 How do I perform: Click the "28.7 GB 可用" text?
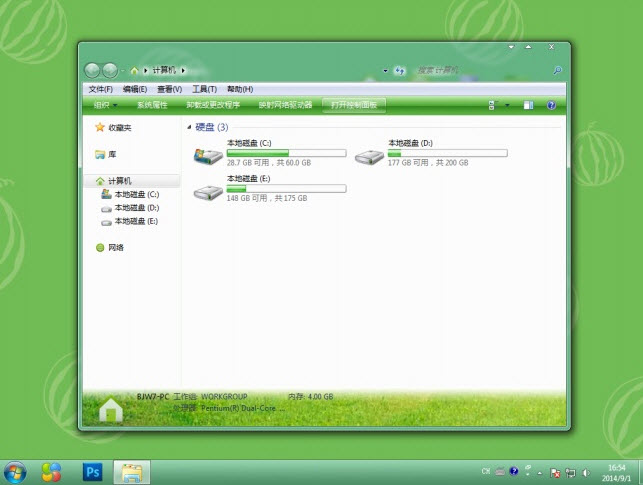click(248, 163)
